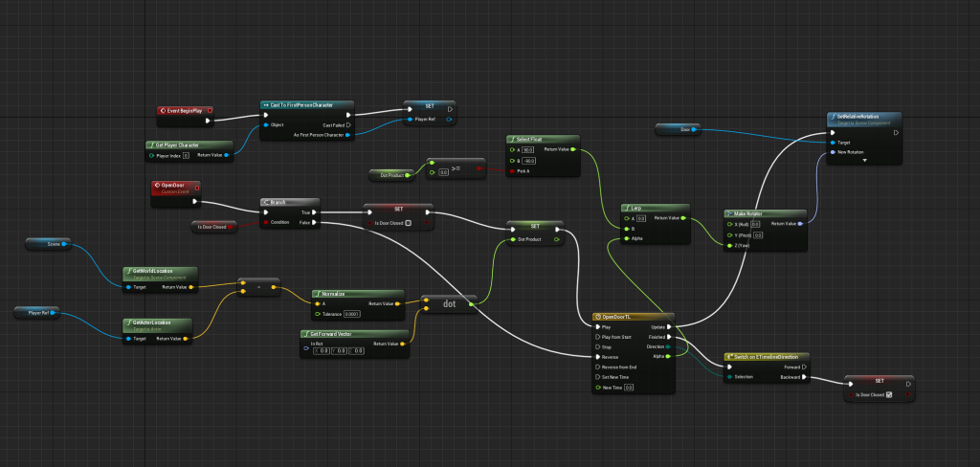Uncheck the Is Door Closed checkbox
This screenshot has width=980, height=467.
pos(888,394)
